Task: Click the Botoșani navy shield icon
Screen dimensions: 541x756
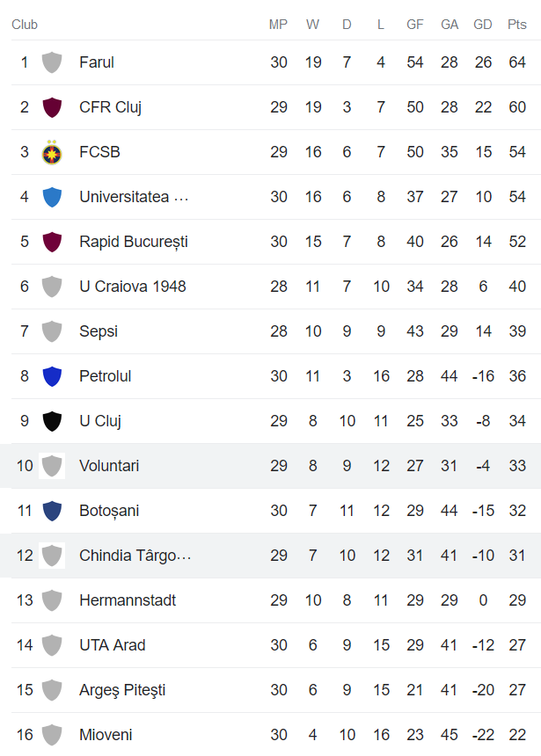Action: coord(52,511)
